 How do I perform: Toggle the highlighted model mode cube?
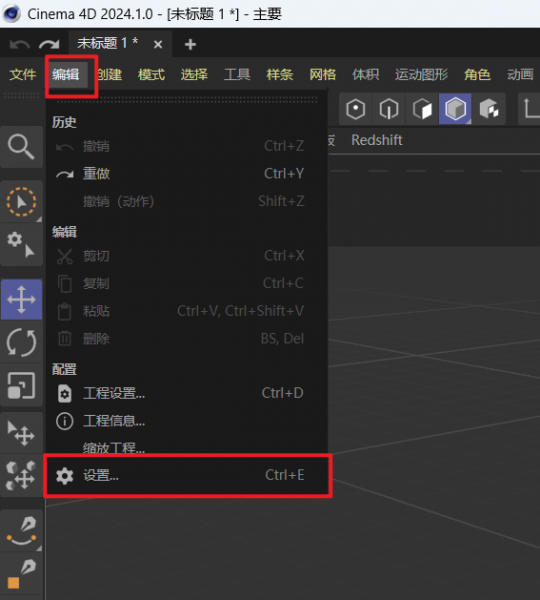[x=455, y=109]
